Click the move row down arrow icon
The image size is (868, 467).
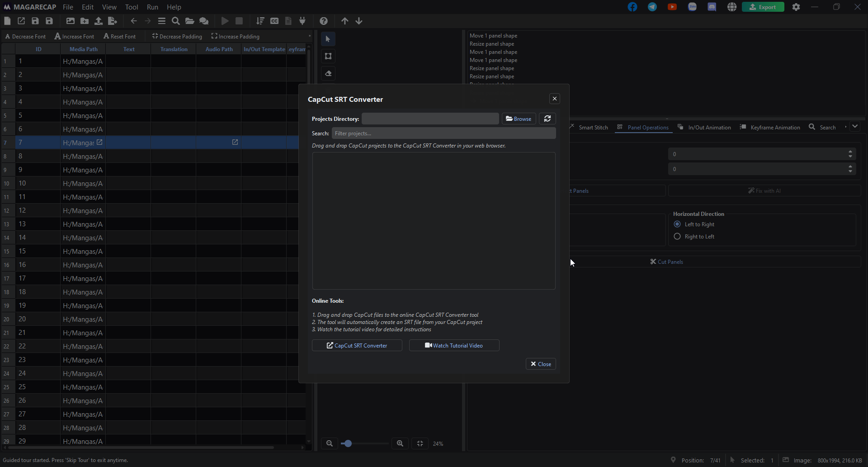pos(359,21)
